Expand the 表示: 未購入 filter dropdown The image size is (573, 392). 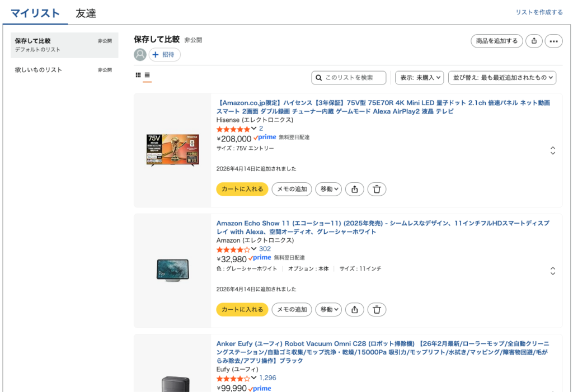click(x=420, y=78)
